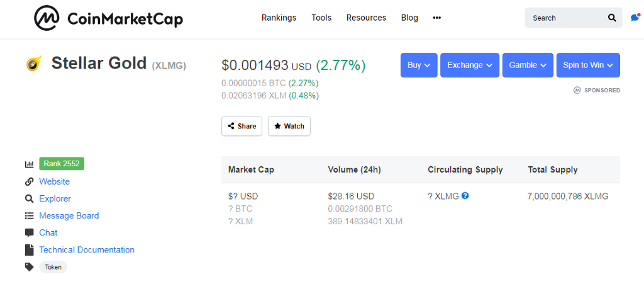Click the circulating supply help icon
Viewport: 644px width, 296px height.
point(465,196)
